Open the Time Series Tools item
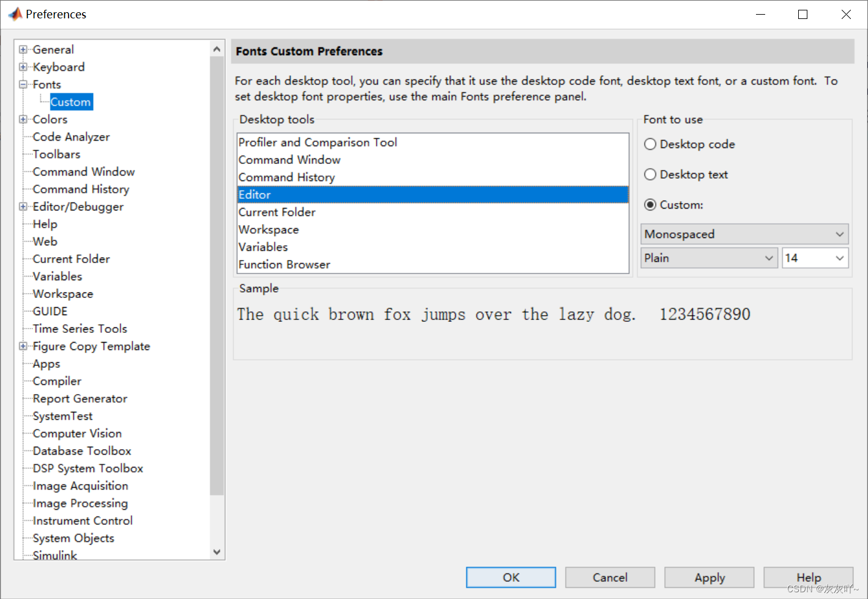 coord(80,329)
